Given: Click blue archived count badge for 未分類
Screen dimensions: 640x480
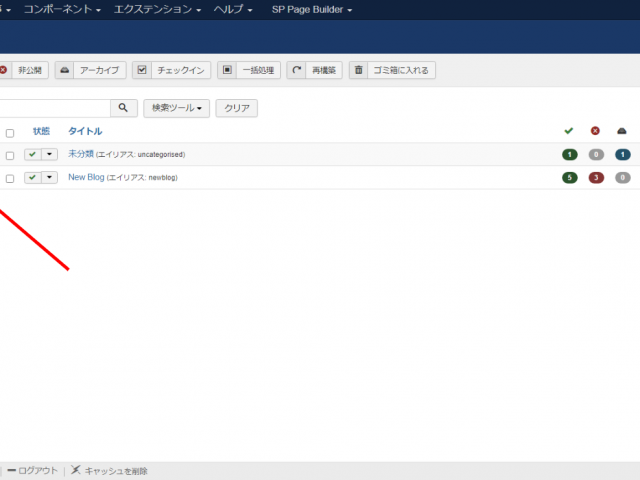Looking at the screenshot, I should (x=622, y=155).
